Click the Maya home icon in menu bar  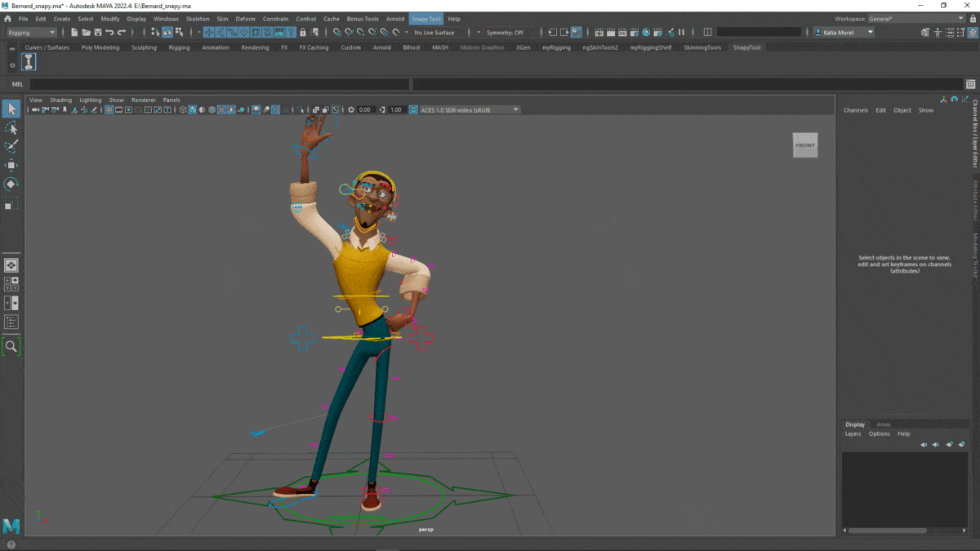pyautogui.click(x=7, y=19)
